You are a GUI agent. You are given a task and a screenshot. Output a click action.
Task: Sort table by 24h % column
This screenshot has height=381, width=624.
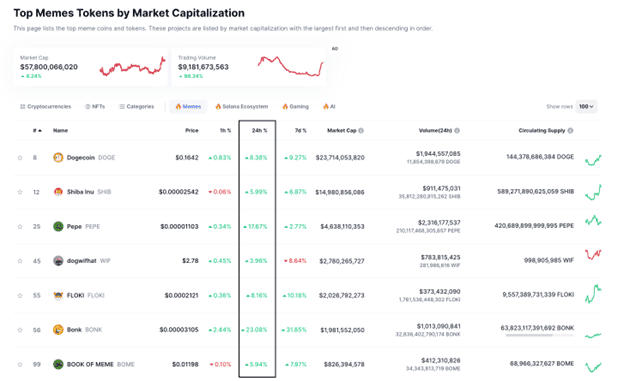[259, 131]
